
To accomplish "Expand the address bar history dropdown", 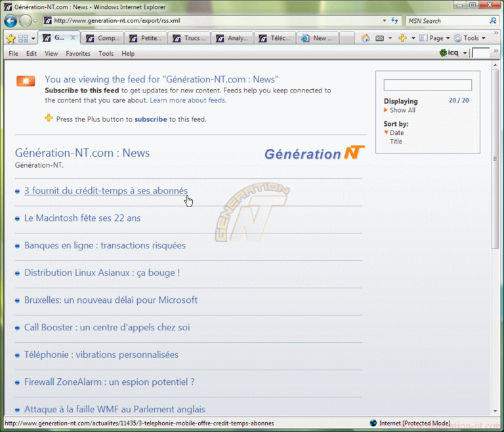I will coord(385,20).
